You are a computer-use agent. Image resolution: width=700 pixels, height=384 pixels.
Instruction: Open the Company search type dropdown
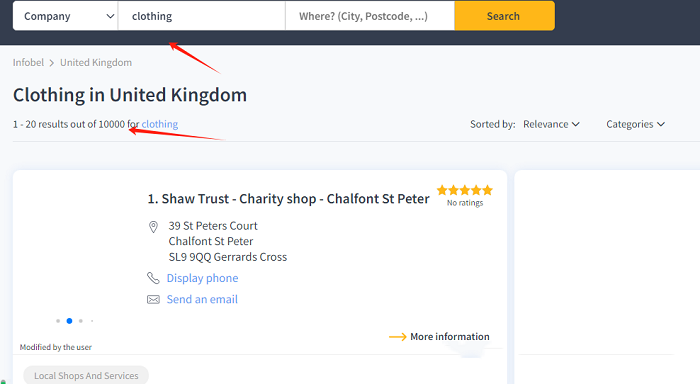coord(66,16)
